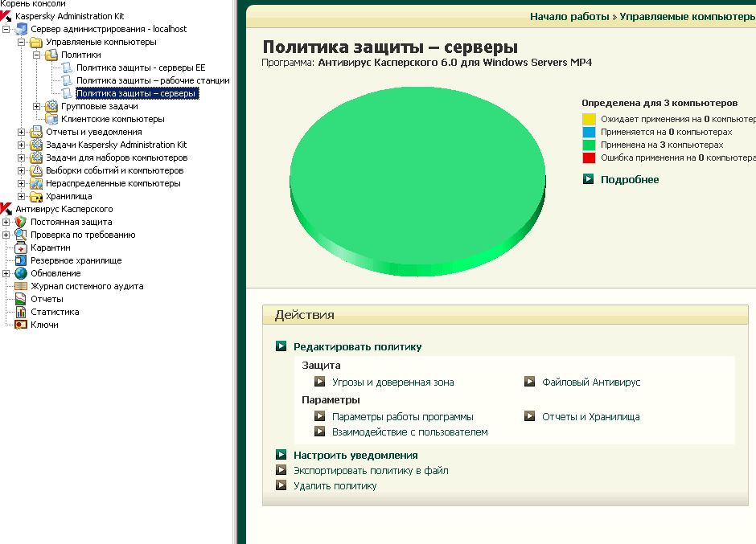Viewport: 756px width, 544px height.
Task: Click Экспортировать политику в файл
Action: click(x=371, y=471)
